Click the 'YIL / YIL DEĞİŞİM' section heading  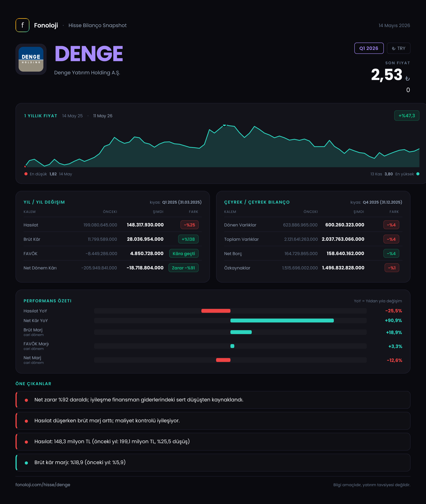click(x=44, y=202)
